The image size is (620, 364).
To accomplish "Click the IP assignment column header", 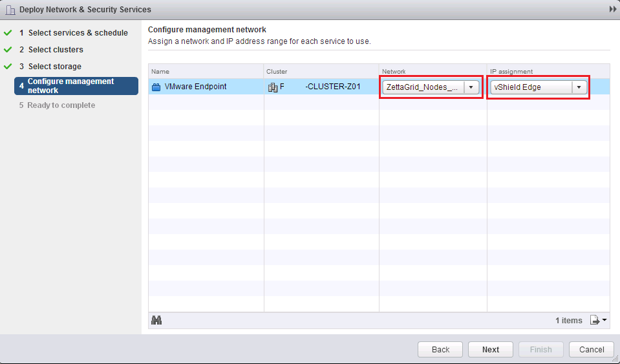I will pos(548,72).
